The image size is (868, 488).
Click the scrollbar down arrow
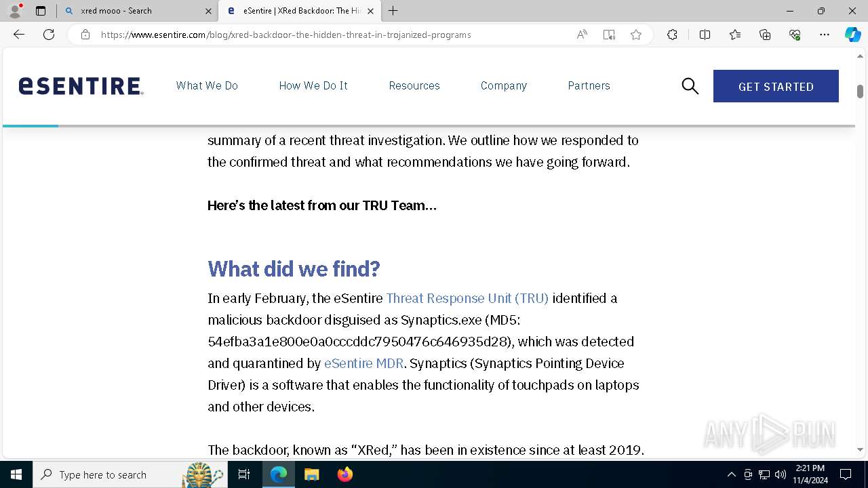860,449
